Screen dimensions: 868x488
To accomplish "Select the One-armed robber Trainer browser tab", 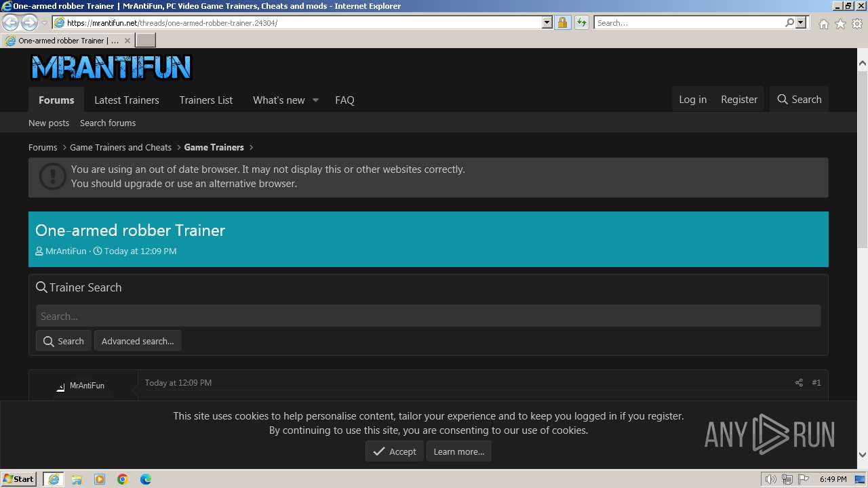I will (68, 41).
